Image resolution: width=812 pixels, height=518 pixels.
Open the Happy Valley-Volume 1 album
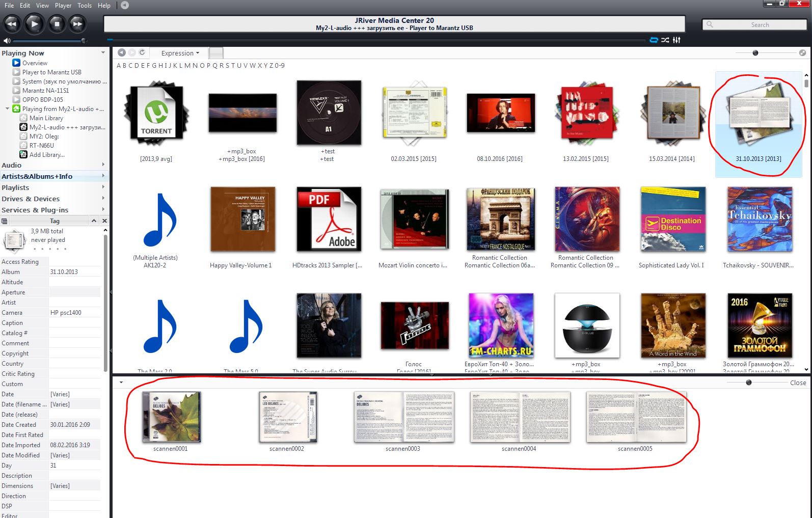pyautogui.click(x=243, y=219)
